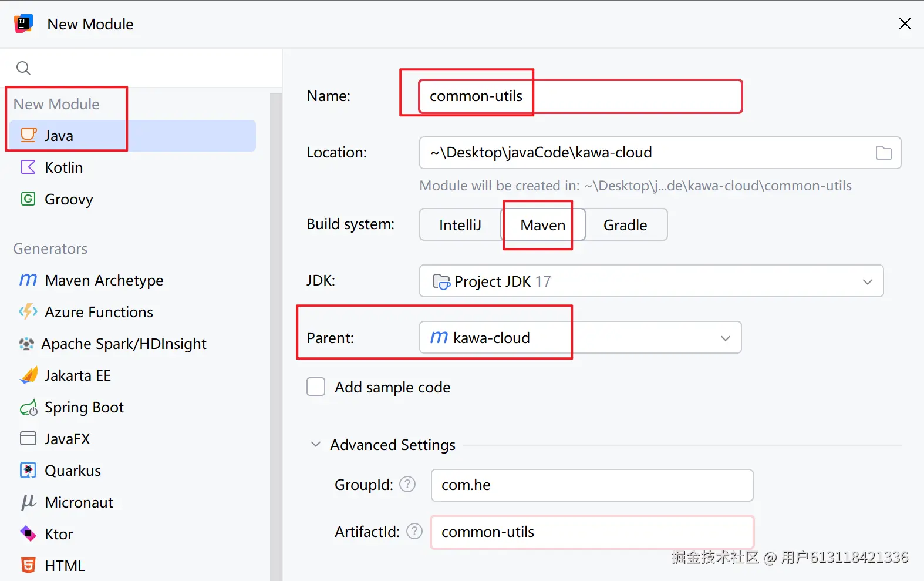Choose the Quarkus generator icon

point(28,471)
